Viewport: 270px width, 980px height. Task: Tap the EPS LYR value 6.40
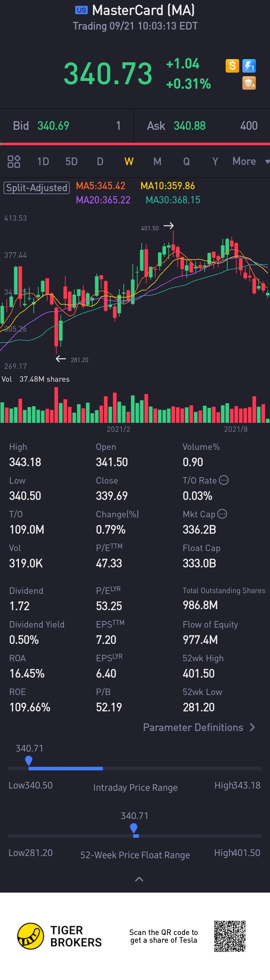[x=106, y=673]
